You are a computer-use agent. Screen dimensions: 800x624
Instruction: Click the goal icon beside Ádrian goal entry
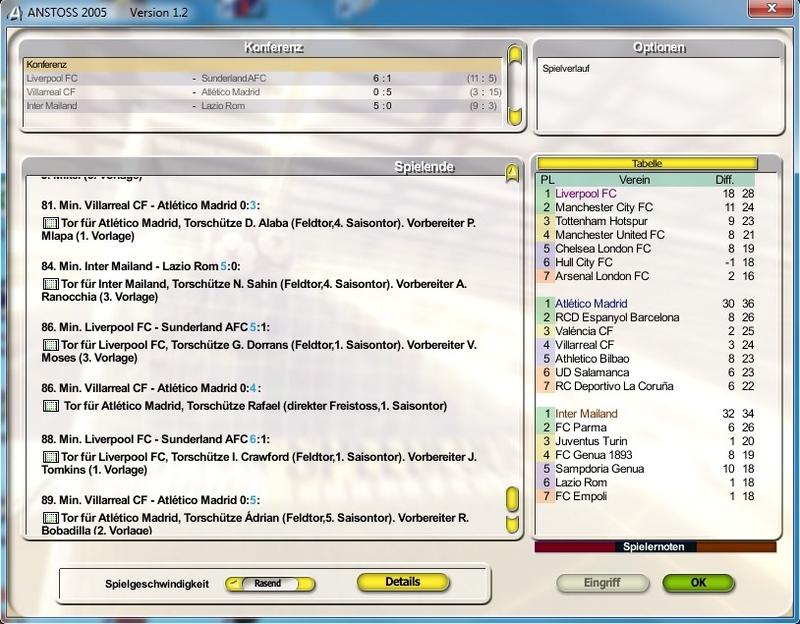click(50, 518)
